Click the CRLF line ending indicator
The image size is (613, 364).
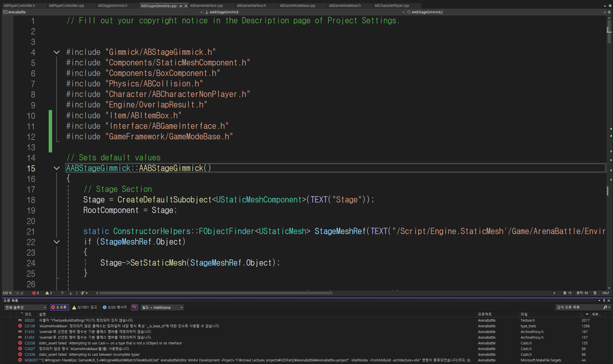pos(606,293)
